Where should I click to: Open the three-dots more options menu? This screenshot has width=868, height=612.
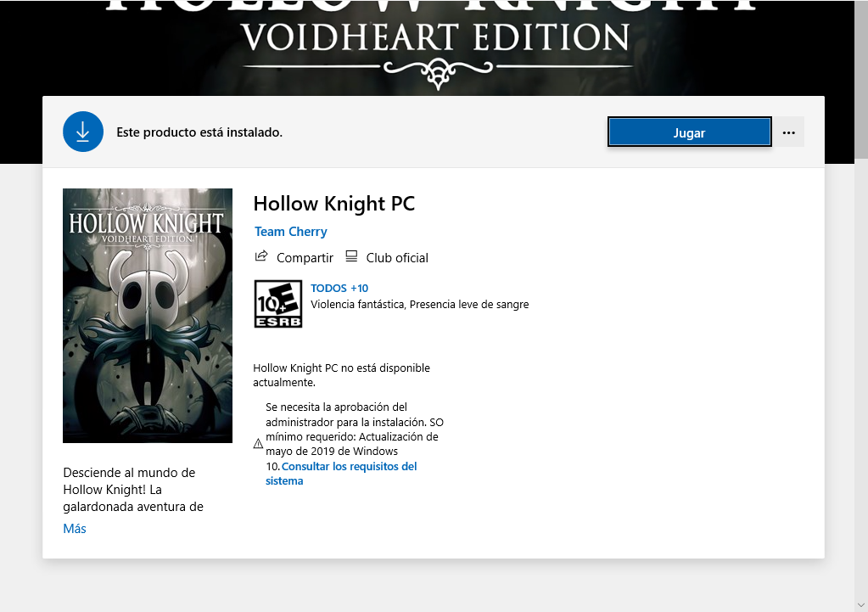pyautogui.click(x=789, y=132)
